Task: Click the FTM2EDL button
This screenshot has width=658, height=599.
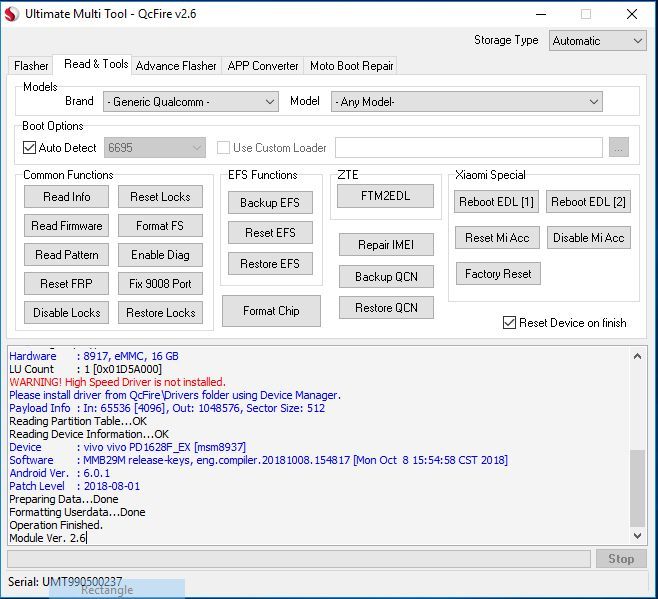Action: click(385, 196)
